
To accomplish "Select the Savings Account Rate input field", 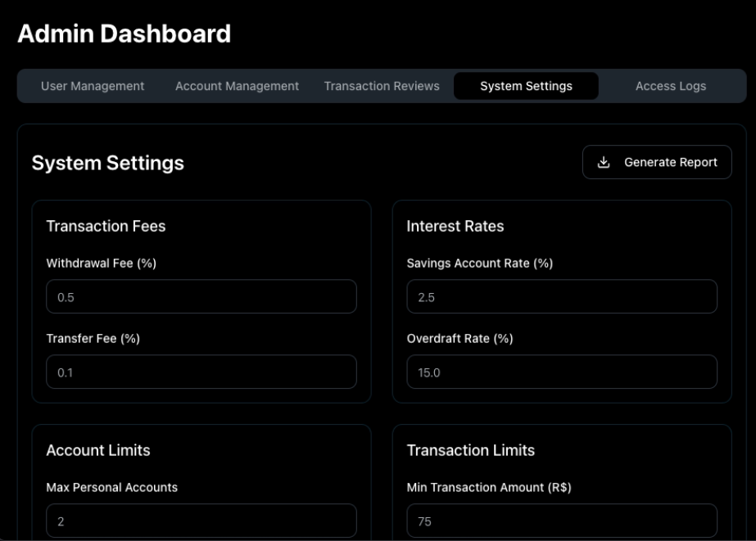I will point(562,297).
